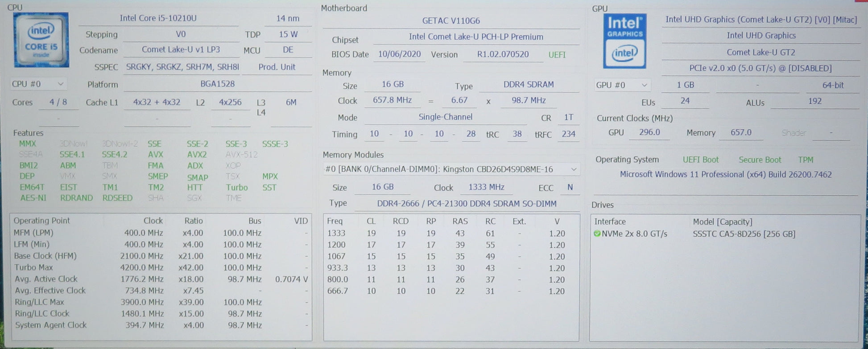Click the Interface column header in Drives
868x349 pixels.
(610, 222)
